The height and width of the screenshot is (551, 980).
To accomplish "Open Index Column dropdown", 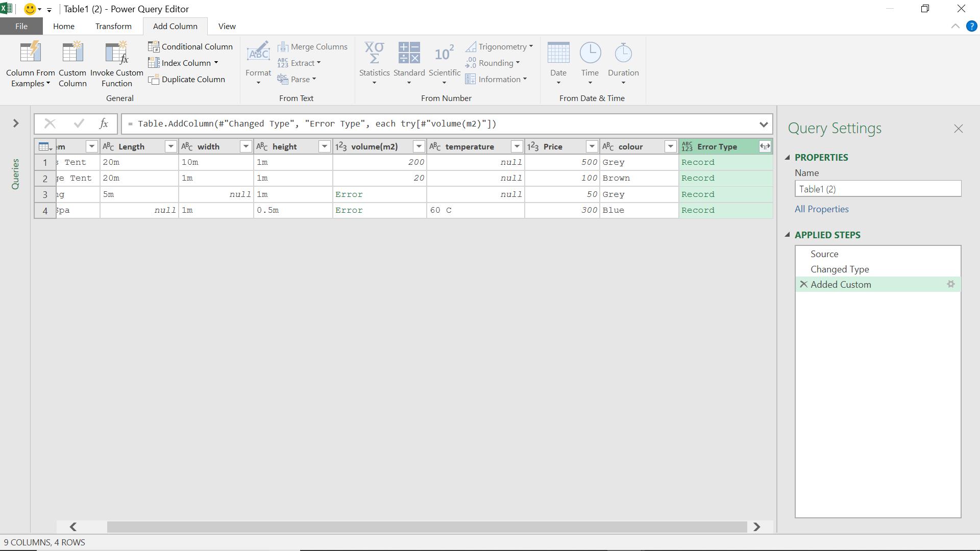I will pos(183,63).
